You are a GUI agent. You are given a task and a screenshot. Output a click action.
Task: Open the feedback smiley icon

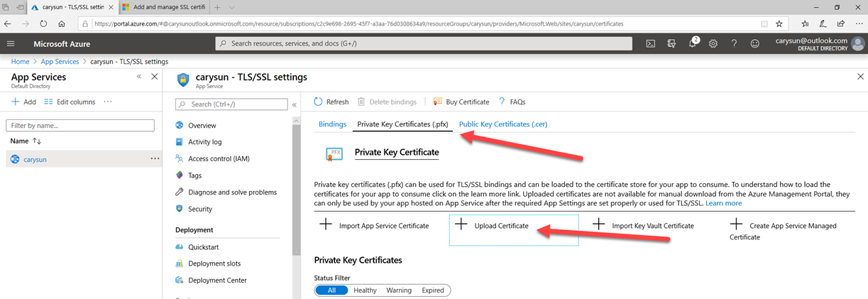point(755,43)
